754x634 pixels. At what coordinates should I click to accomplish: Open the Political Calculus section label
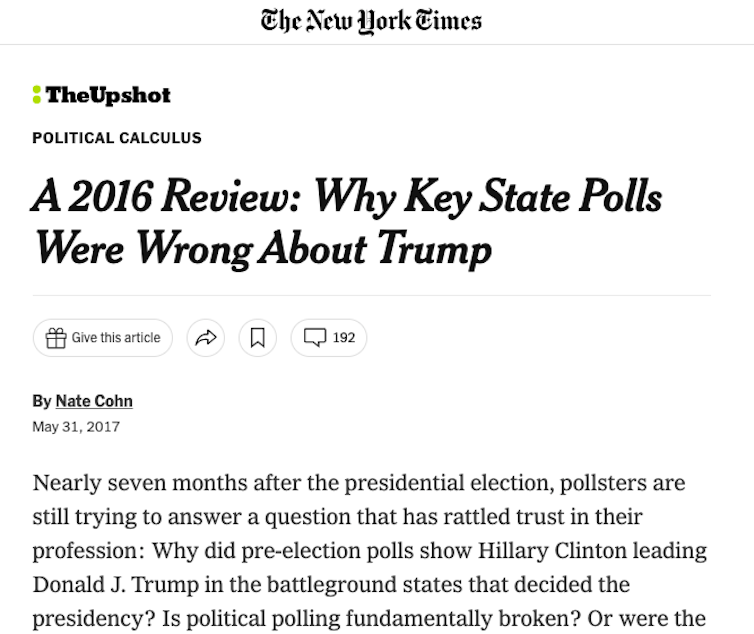pyautogui.click(x=117, y=138)
